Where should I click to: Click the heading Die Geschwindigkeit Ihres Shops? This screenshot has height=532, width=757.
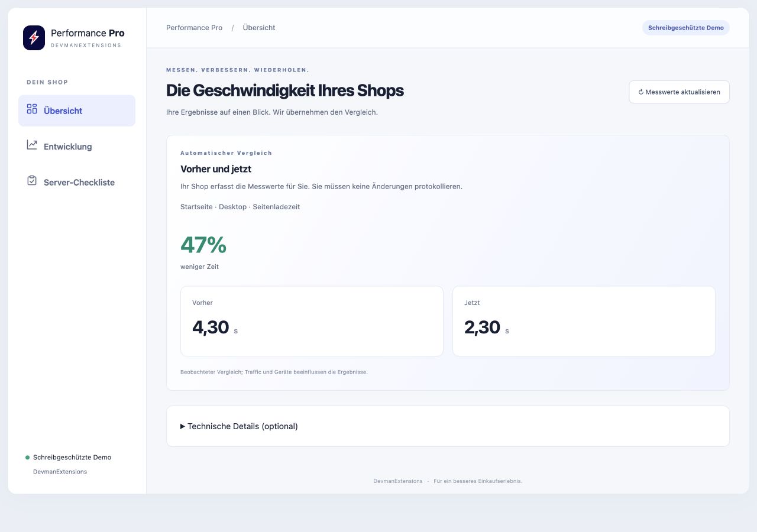tap(285, 90)
